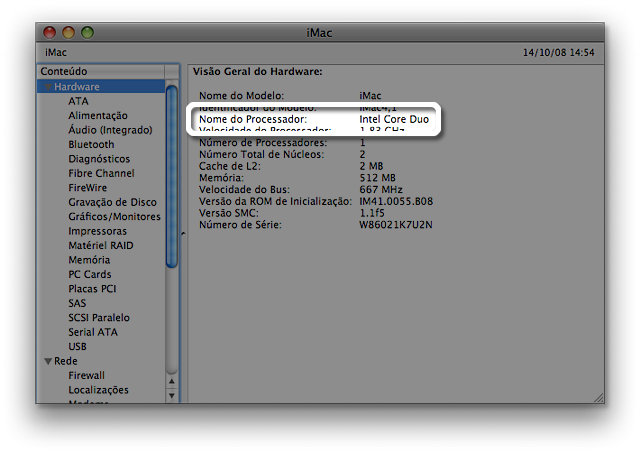Open Localizações under Rede
The width and height of the screenshot is (640, 453).
click(98, 390)
